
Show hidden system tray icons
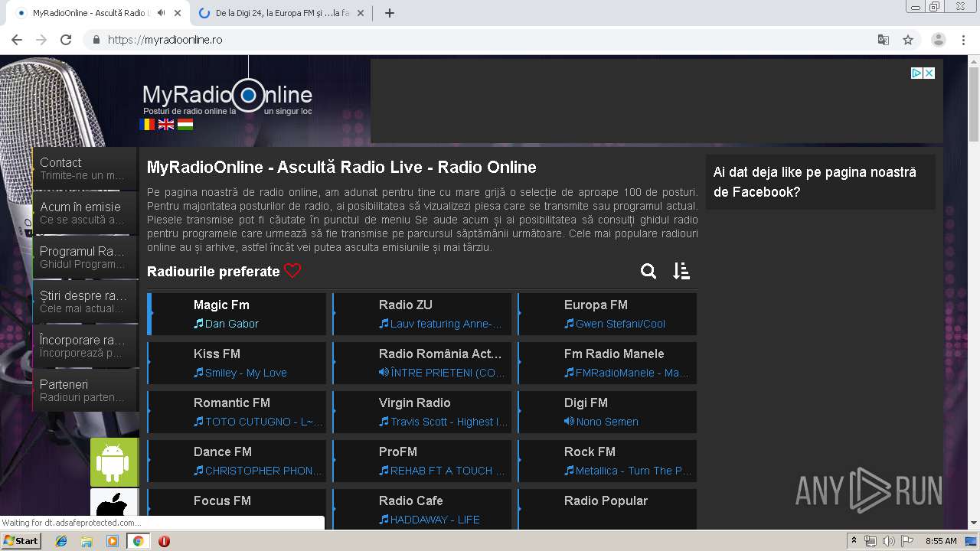[854, 541]
